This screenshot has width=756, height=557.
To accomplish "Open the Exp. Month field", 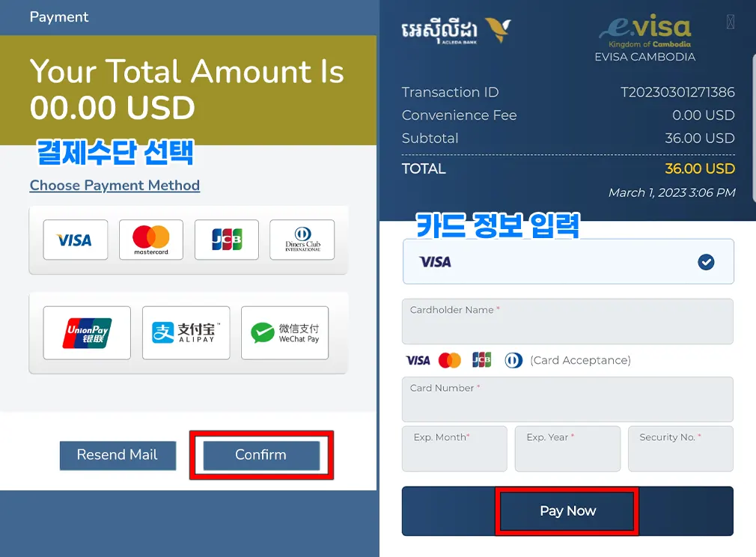I will 454,448.
